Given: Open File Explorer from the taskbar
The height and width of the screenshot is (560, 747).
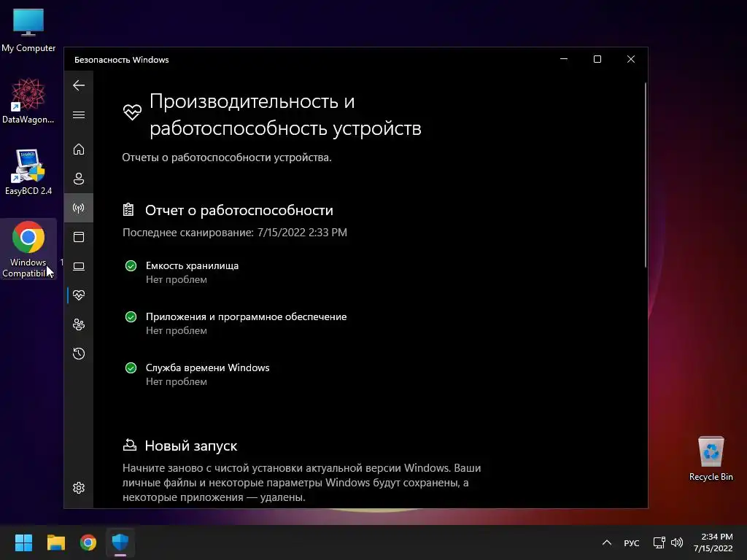Looking at the screenshot, I should [55, 542].
